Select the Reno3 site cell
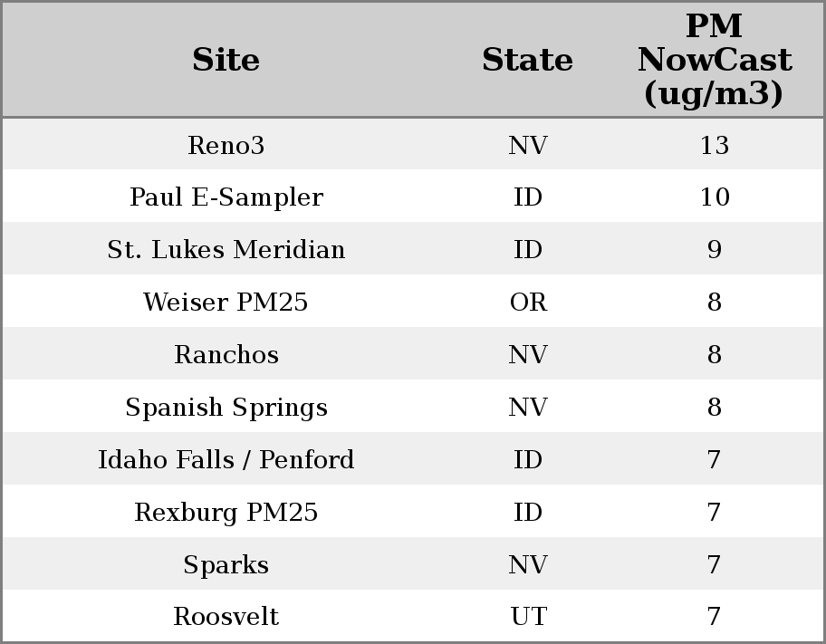826x644 pixels. point(226,146)
